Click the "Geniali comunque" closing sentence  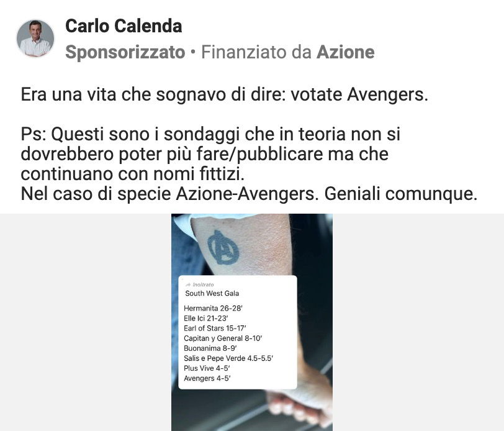click(x=400, y=194)
